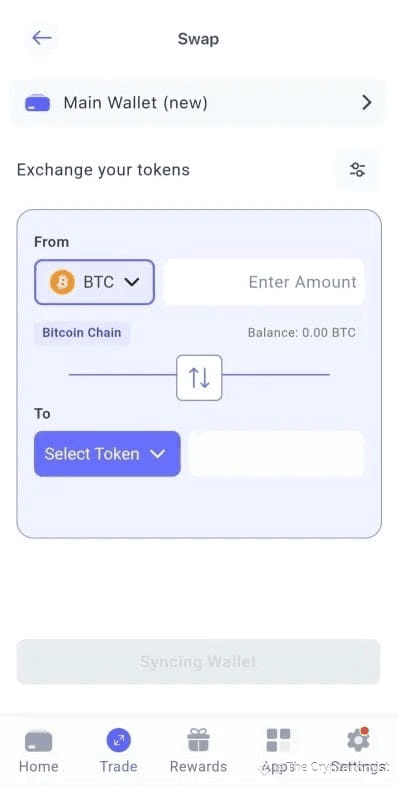This screenshot has width=397, height=785.
Task: Select the Trade tab
Action: (x=119, y=751)
